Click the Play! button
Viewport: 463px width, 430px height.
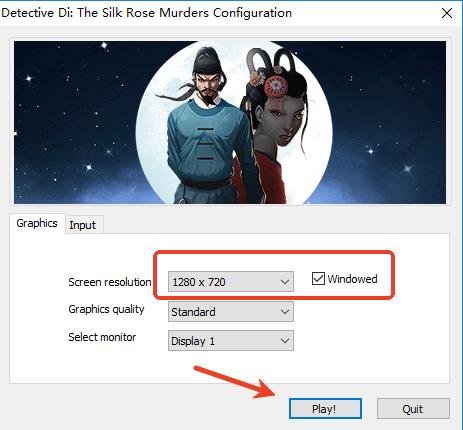coord(325,408)
